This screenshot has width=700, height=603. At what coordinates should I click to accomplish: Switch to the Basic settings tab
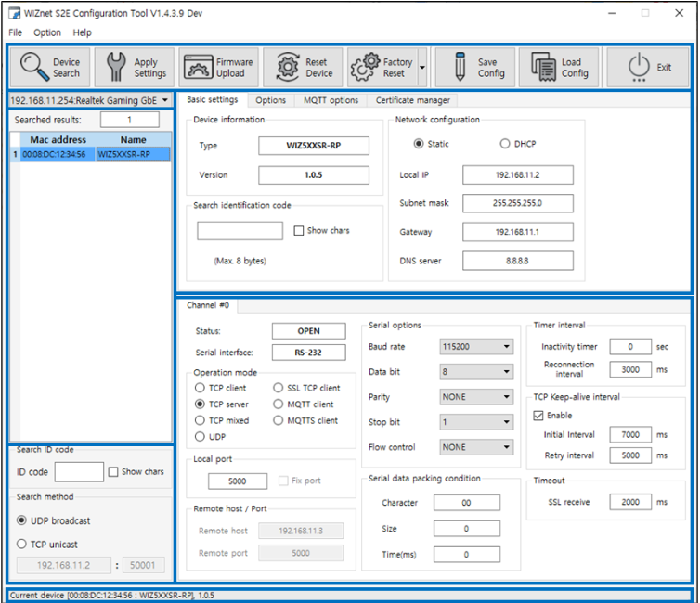click(x=212, y=99)
